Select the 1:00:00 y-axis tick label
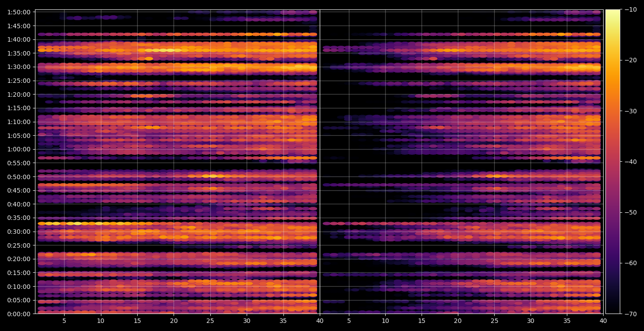This screenshot has width=644, height=331. pos(19,149)
